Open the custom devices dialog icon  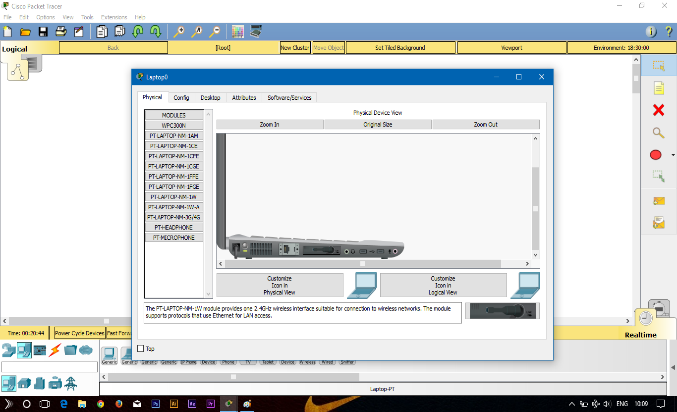point(256,32)
